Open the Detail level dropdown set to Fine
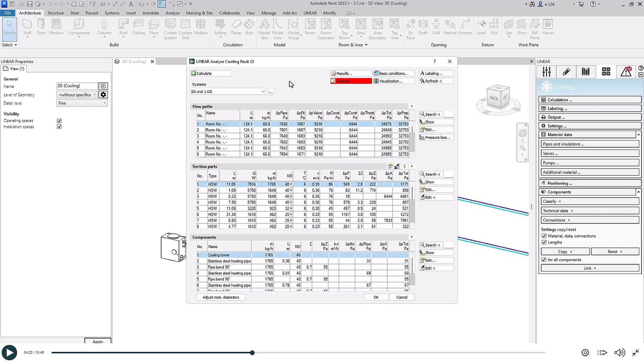The image size is (644, 362). point(82,103)
